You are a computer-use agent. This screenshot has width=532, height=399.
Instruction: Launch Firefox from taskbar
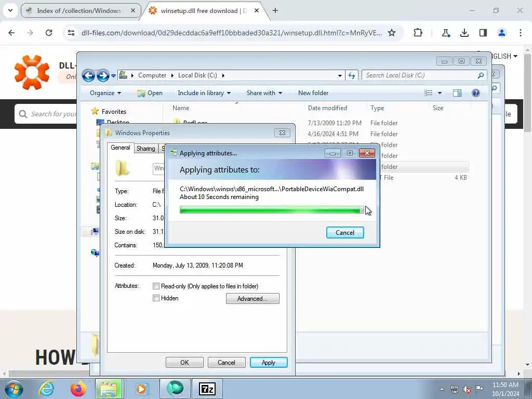coord(78,389)
